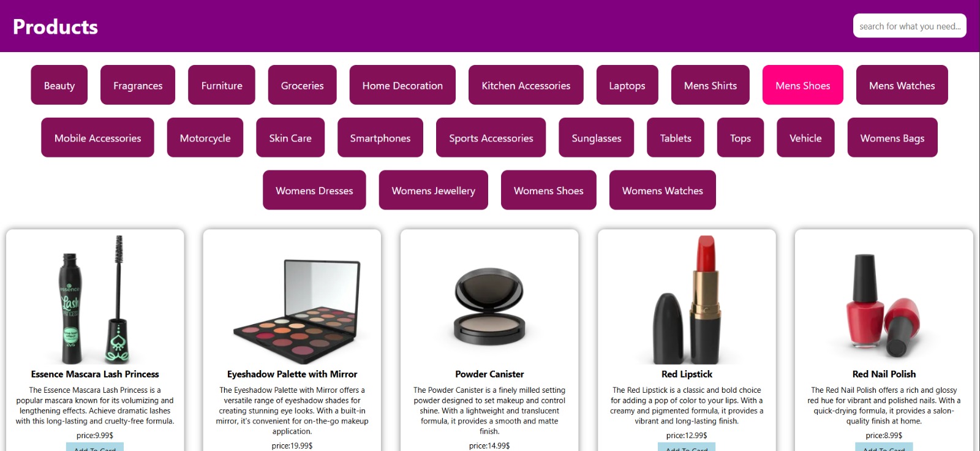Select the highlighted Mens Shoes category
This screenshot has width=980, height=451.
tap(802, 85)
